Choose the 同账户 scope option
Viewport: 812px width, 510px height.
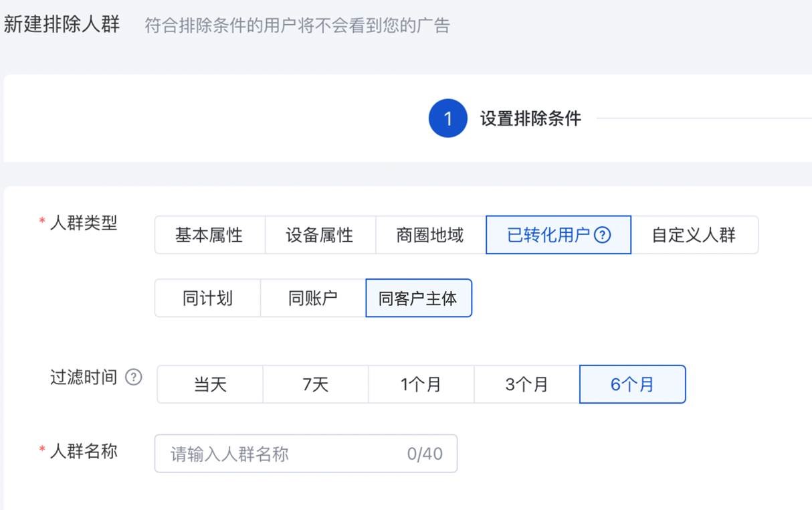pyautogui.click(x=313, y=299)
